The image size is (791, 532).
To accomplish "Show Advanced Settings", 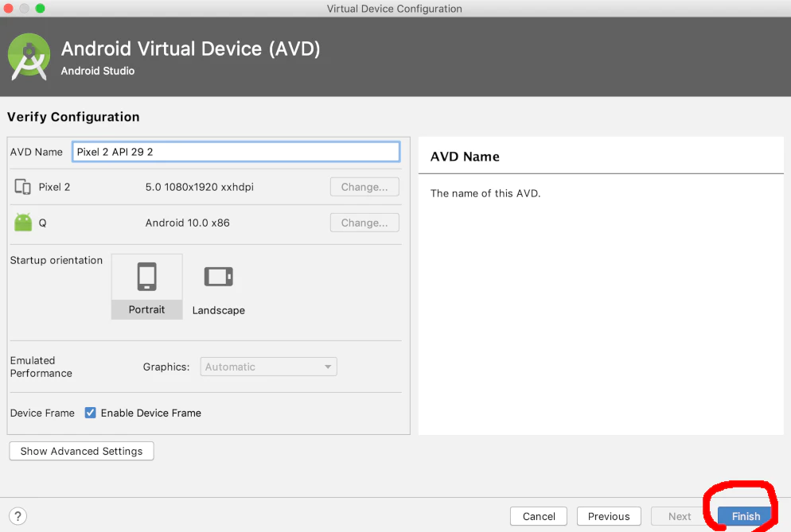I will coord(81,452).
